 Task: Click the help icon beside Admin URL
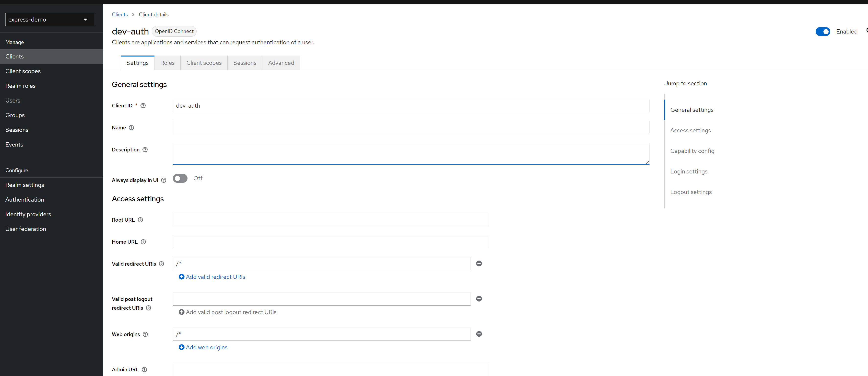pyautogui.click(x=144, y=369)
